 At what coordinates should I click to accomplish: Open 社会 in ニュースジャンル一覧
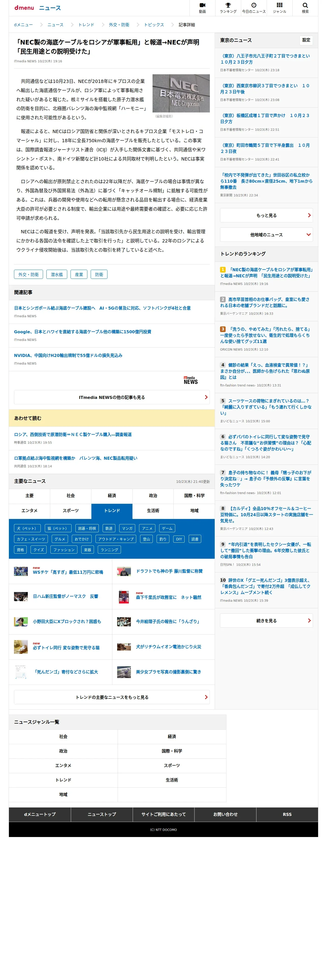pos(63,737)
